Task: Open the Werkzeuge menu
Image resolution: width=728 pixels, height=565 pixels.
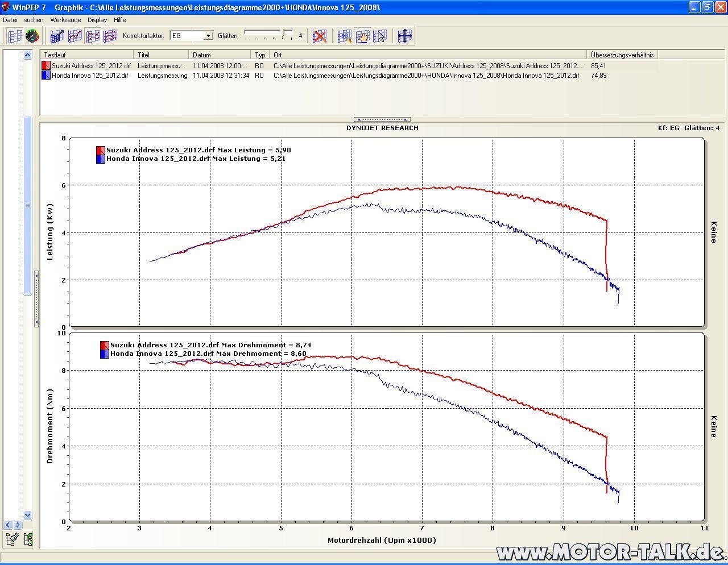Action: 65,20
